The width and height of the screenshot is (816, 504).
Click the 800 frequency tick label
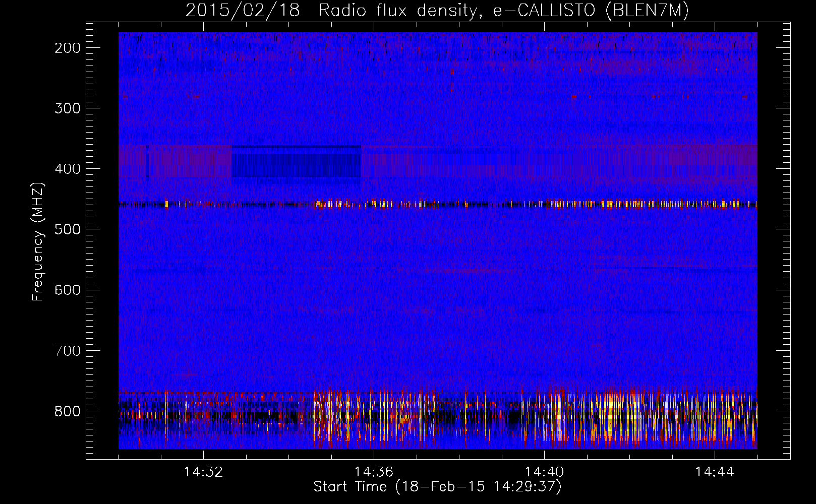pos(67,411)
